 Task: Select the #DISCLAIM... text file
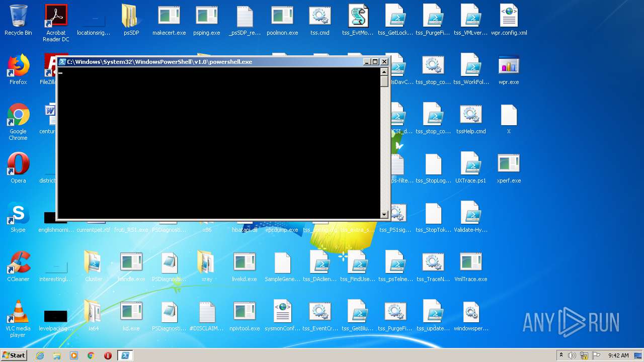pyautogui.click(x=207, y=316)
